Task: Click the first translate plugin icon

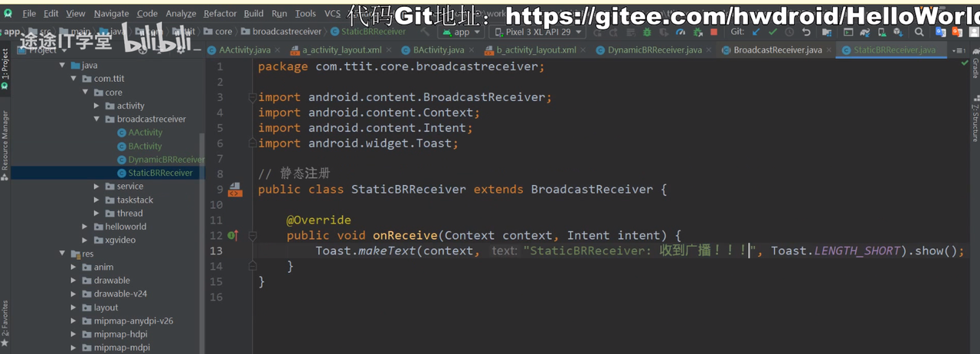Action: (x=940, y=32)
